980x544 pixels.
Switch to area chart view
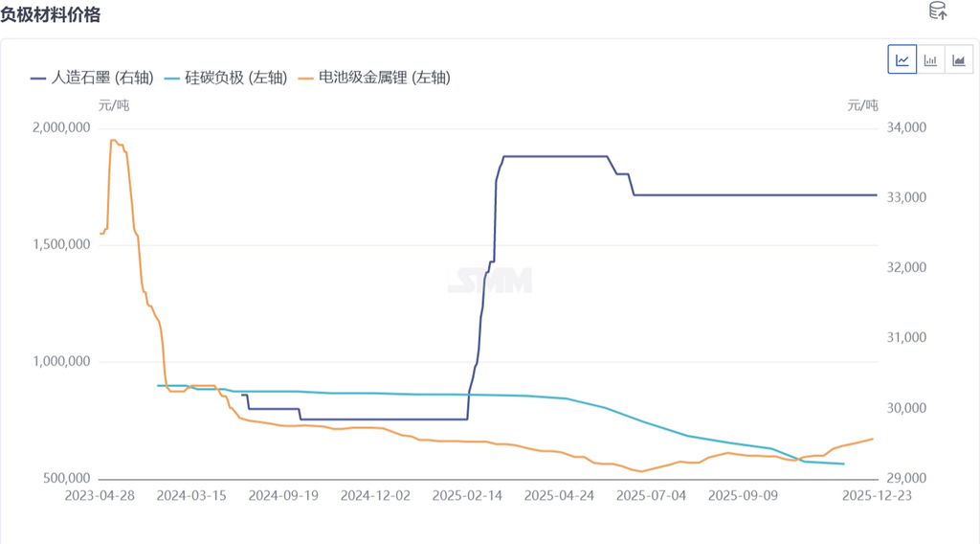[x=959, y=59]
